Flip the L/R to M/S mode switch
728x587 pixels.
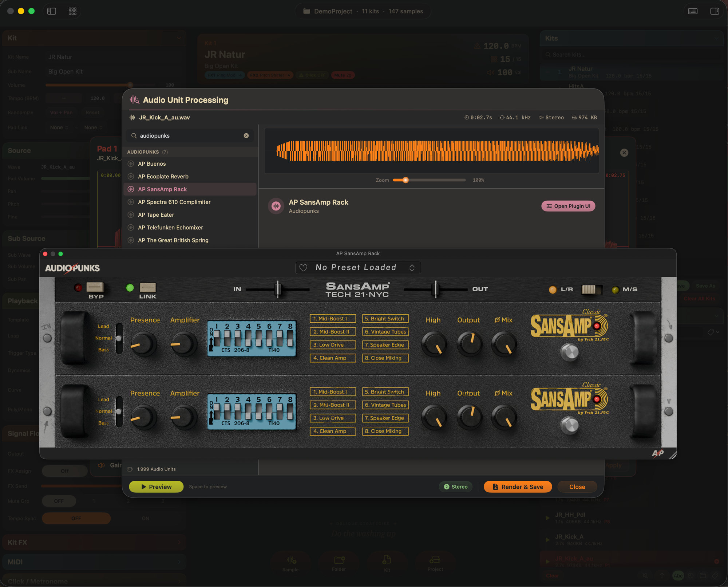(591, 289)
